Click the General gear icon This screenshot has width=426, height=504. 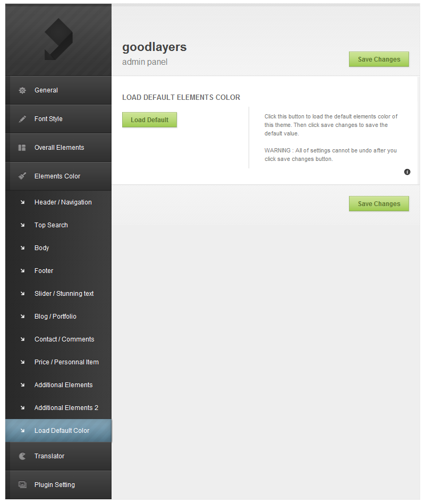pyautogui.click(x=22, y=90)
